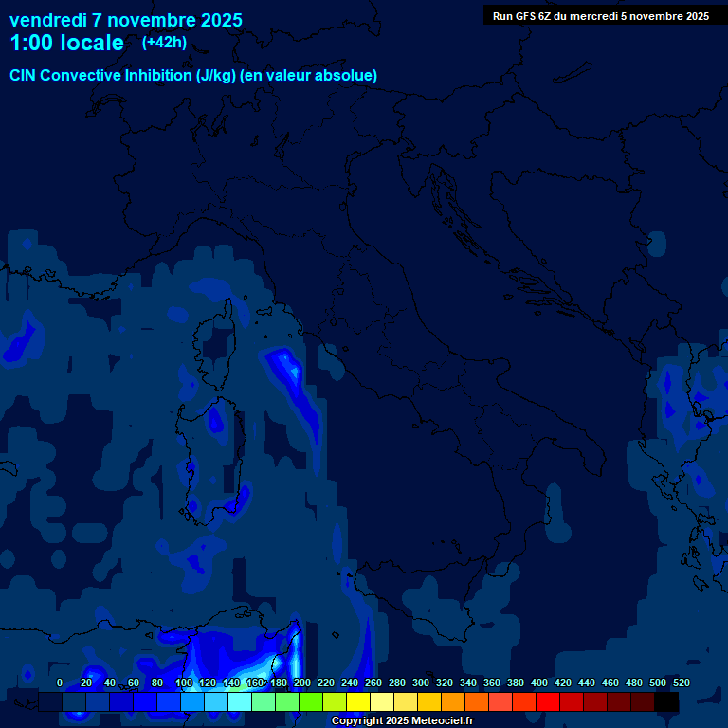Click the date title vendredi 7 novembre 2025
Screen dimensions: 728x728
125,20
